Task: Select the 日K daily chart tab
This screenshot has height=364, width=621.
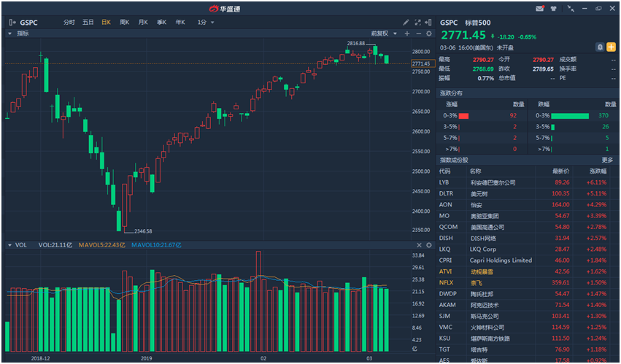Action: coord(106,23)
